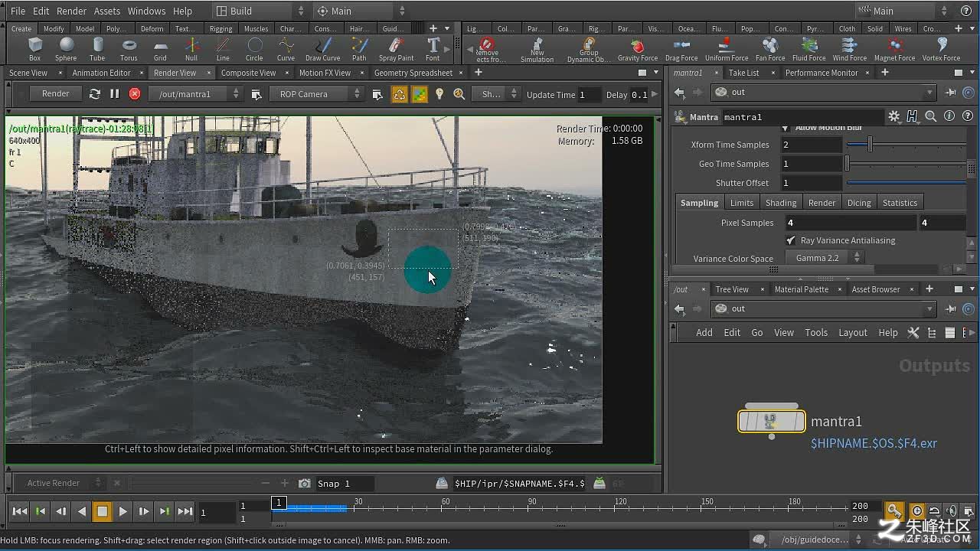Open the File menu
The width and height of the screenshot is (980, 551).
coord(18,11)
